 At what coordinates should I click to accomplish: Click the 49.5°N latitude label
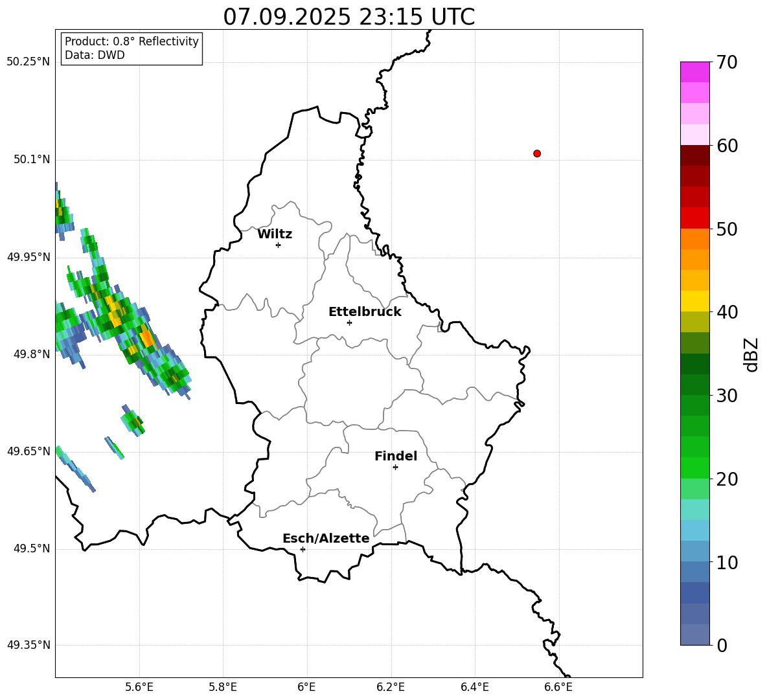(x=32, y=548)
